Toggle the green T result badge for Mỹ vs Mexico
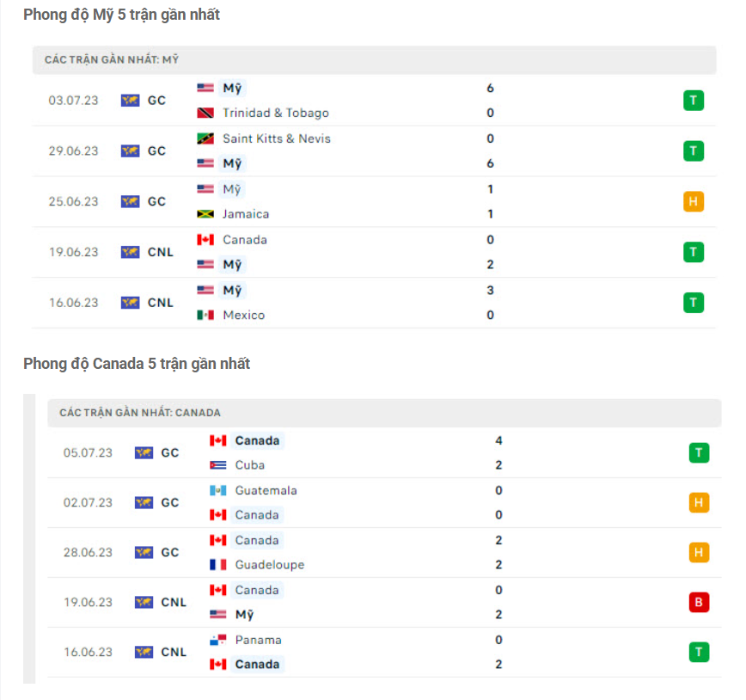The width and height of the screenshot is (746, 700). coord(694,303)
